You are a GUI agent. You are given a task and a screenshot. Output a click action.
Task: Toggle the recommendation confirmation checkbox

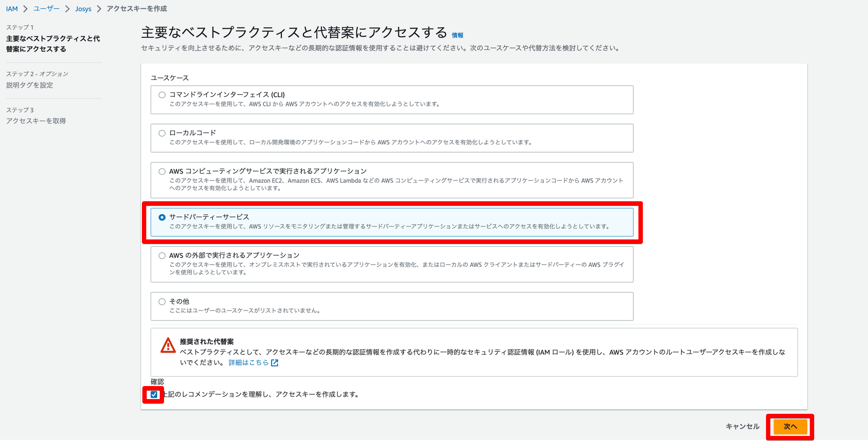coord(154,394)
